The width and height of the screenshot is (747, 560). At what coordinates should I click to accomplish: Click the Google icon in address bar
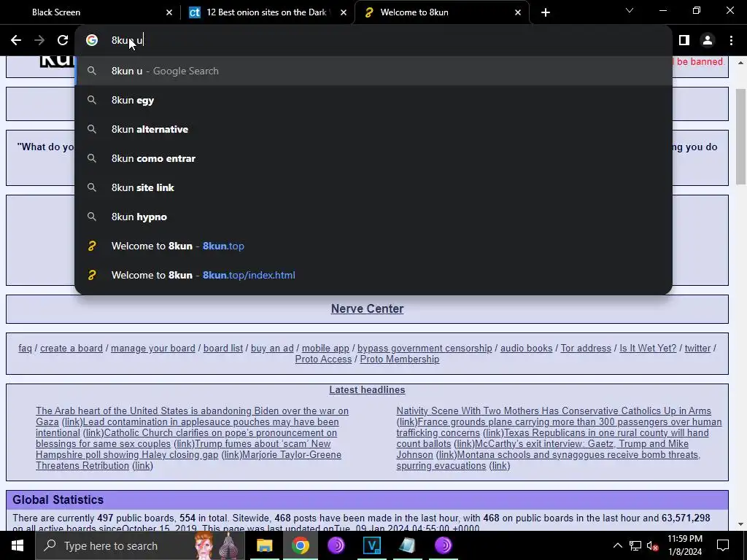point(92,41)
